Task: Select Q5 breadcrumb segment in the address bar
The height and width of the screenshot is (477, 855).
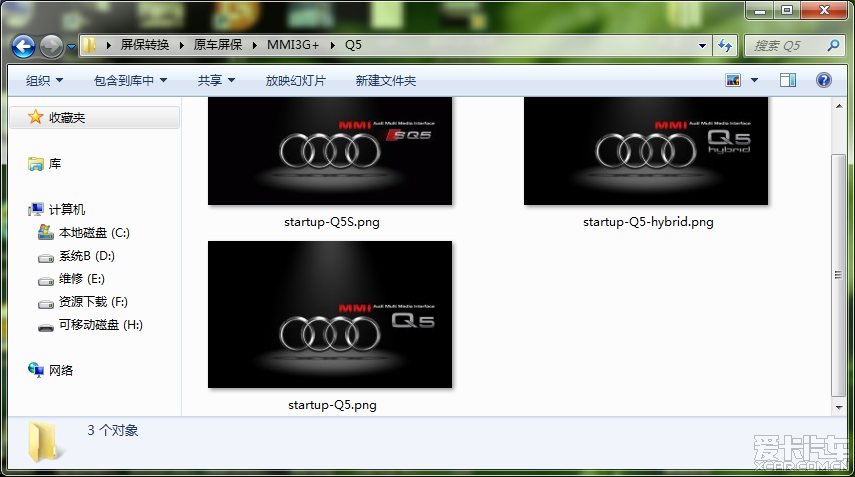Action: [353, 45]
